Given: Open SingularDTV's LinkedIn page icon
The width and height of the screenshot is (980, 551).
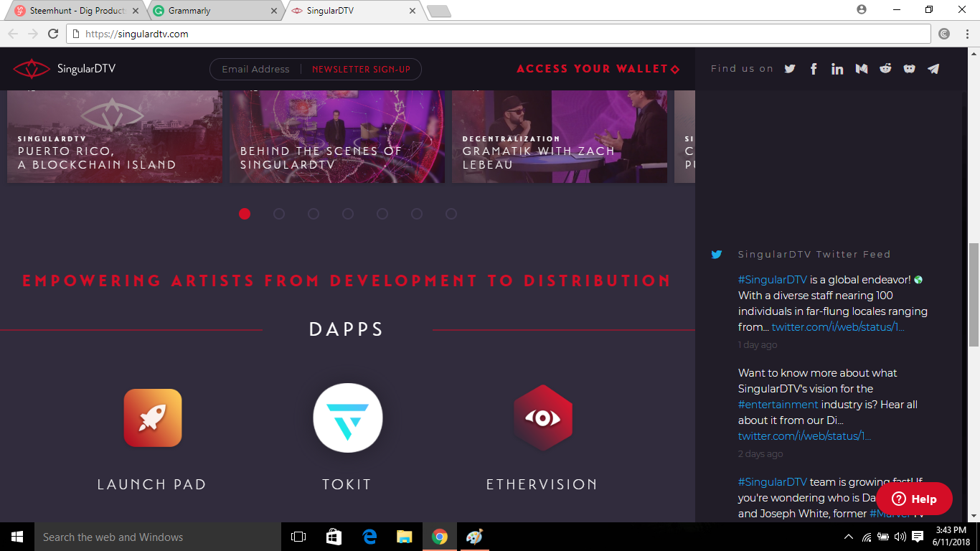Looking at the screenshot, I should click(x=837, y=69).
